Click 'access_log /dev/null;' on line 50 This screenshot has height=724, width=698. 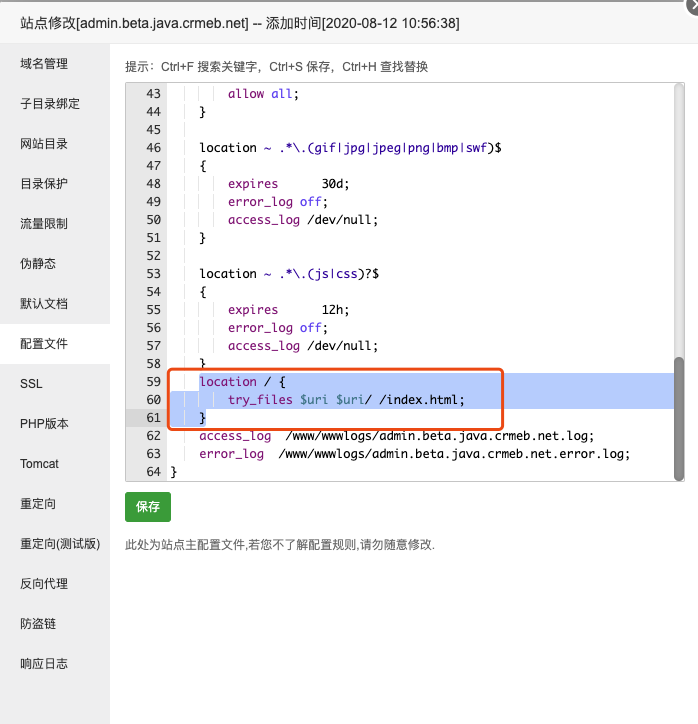coord(303,220)
